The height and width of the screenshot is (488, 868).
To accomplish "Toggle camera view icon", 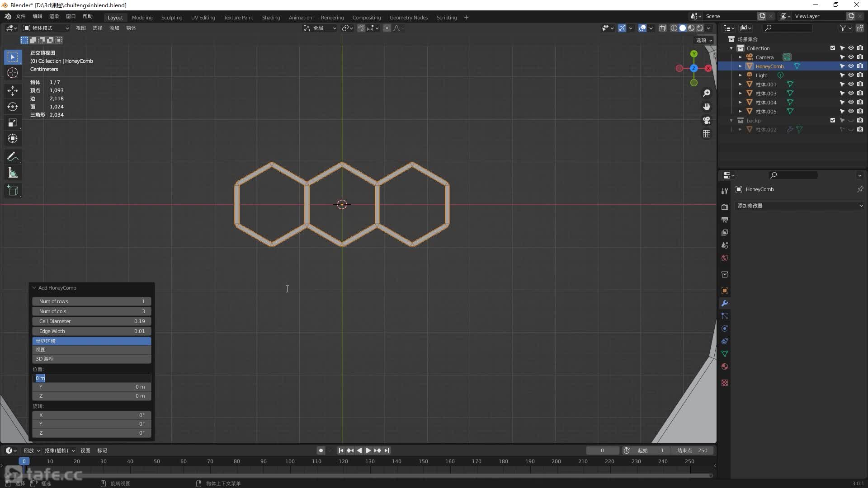I will (x=707, y=120).
